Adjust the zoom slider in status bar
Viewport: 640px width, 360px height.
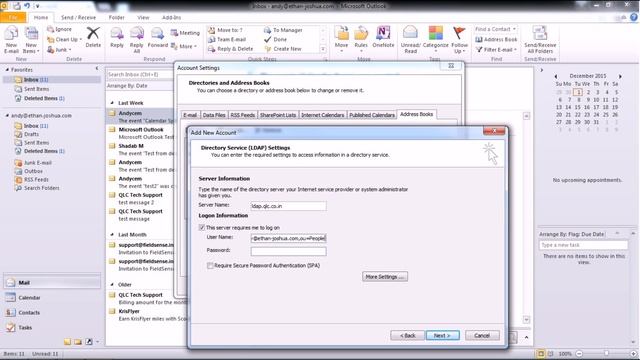607,353
